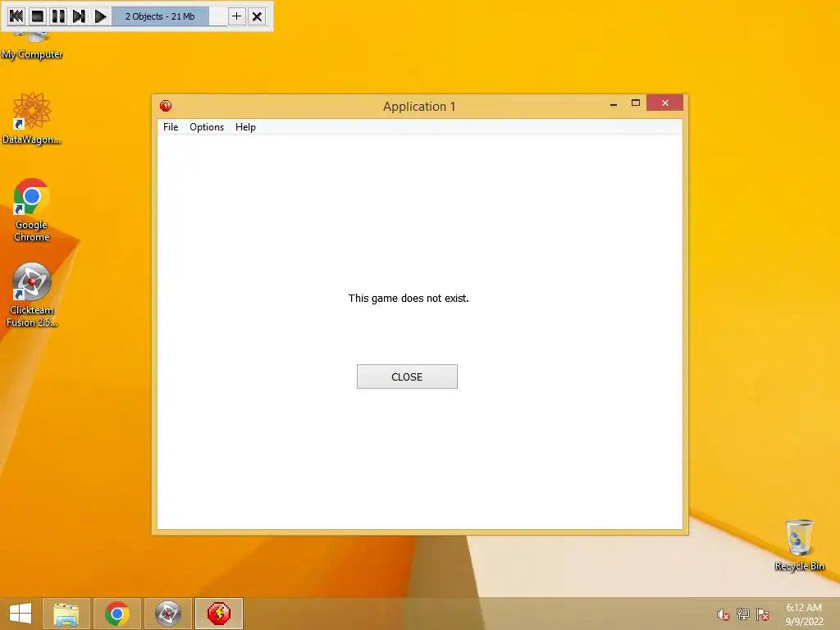Pause the running application
Viewport: 840px width, 630px height.
point(58,16)
